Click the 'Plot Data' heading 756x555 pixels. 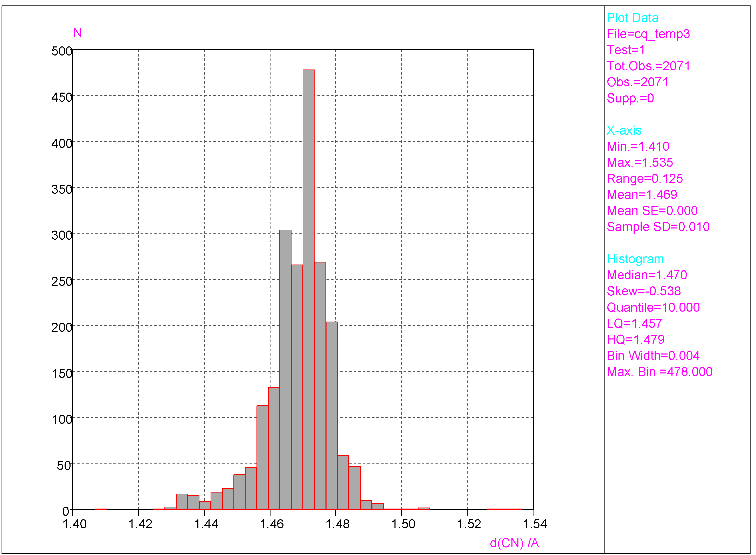632,18
